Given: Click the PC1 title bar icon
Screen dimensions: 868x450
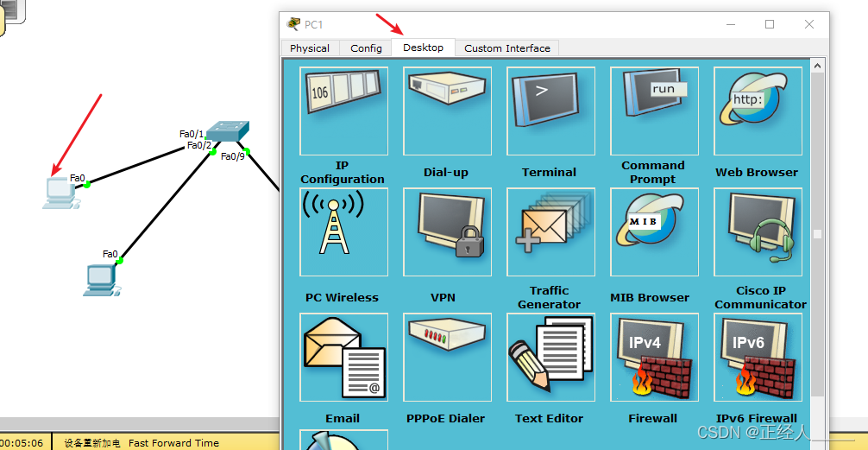Looking at the screenshot, I should [x=293, y=24].
